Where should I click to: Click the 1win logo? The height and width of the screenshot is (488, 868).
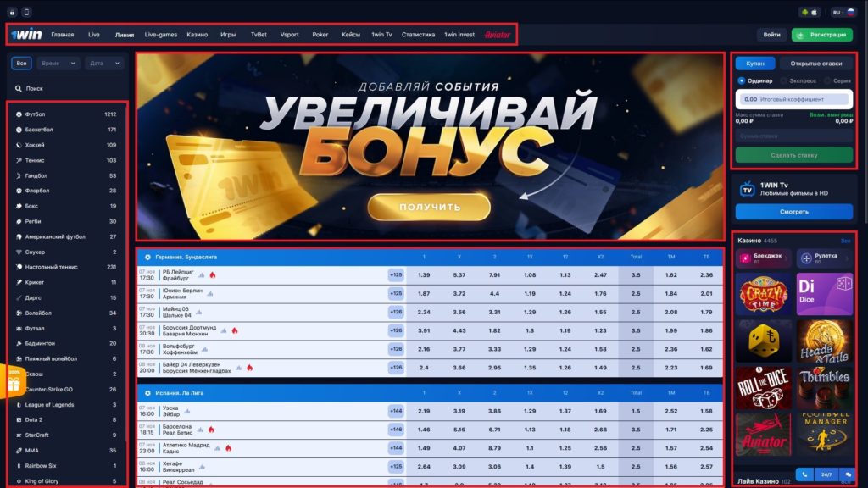click(x=26, y=34)
